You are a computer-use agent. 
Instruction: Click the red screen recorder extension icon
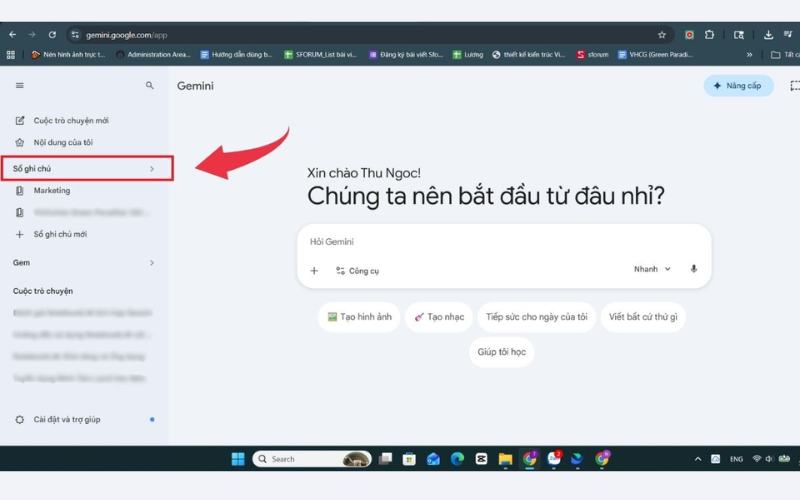point(689,35)
